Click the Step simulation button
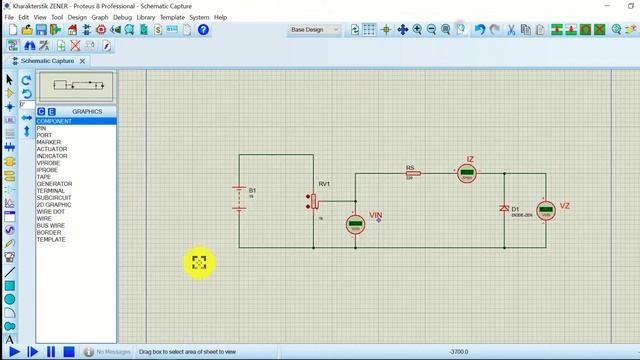Screen dimensions: 640x360 pos(32,351)
